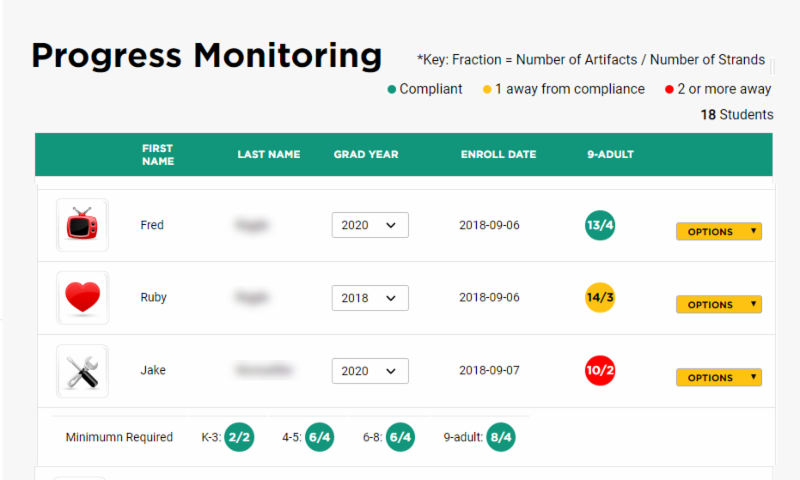Image resolution: width=800 pixels, height=480 pixels.
Task: Open Options menu for Ruby
Action: 718,305
